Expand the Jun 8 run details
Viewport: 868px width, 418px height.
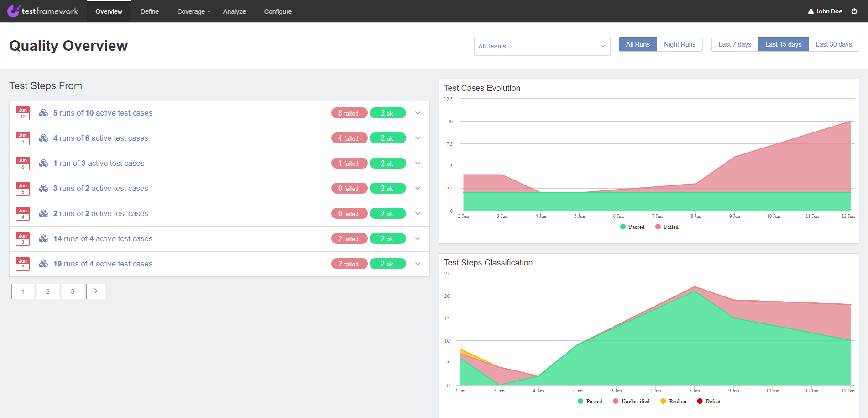click(418, 163)
